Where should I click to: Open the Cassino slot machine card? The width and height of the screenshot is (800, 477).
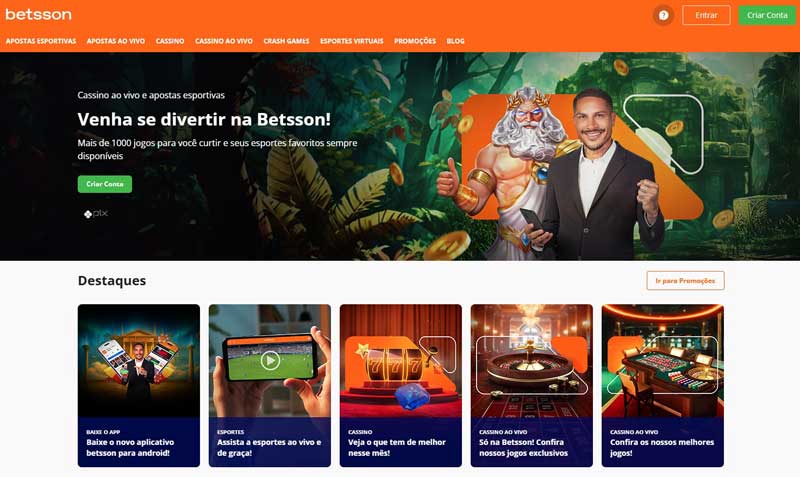pos(401,386)
